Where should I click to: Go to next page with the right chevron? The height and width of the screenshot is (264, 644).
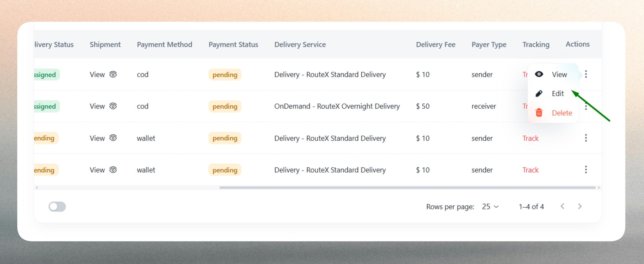(x=580, y=207)
